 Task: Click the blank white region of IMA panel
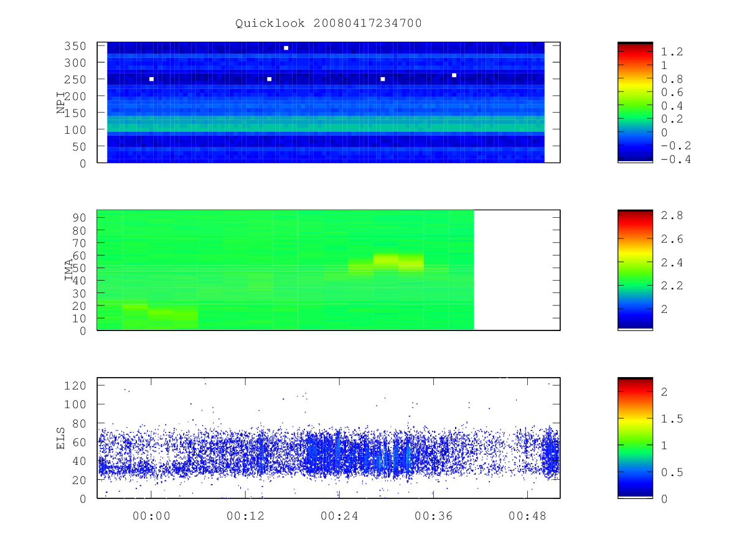pyautogui.click(x=517, y=270)
